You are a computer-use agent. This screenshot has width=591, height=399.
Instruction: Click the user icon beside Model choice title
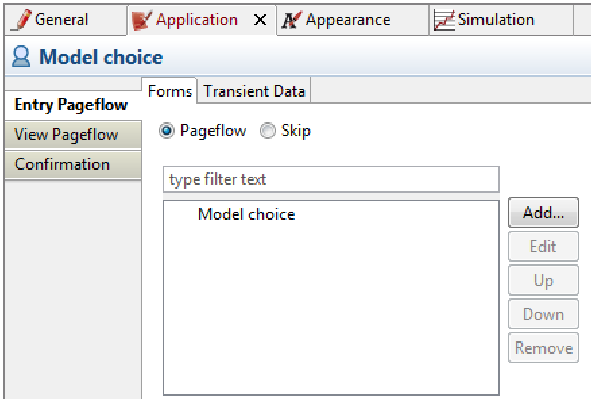[21, 57]
